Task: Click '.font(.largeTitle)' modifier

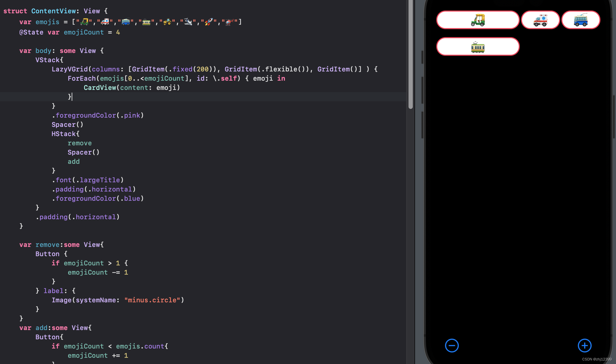Action: (88, 180)
